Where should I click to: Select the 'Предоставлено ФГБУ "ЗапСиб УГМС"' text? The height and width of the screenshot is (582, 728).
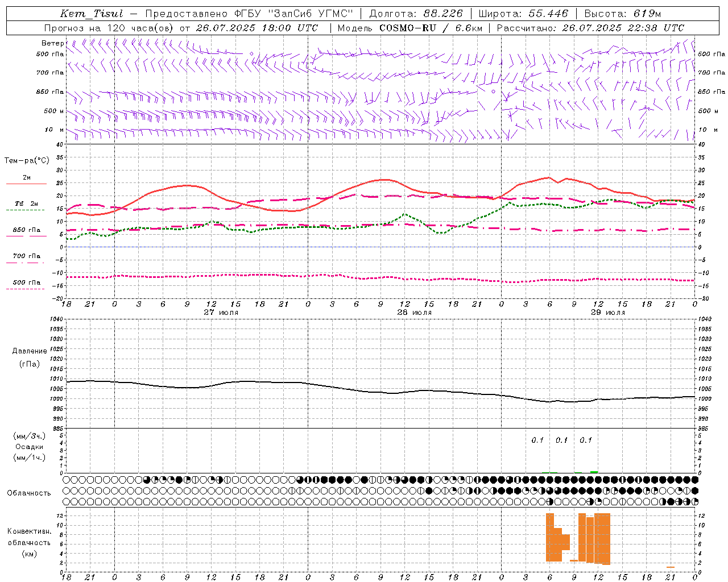(249, 14)
